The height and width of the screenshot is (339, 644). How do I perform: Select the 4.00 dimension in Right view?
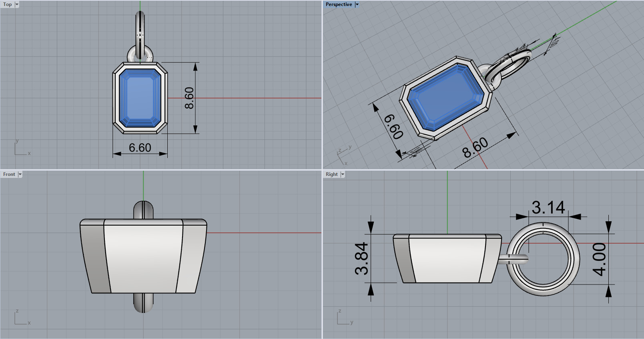pyautogui.click(x=599, y=259)
